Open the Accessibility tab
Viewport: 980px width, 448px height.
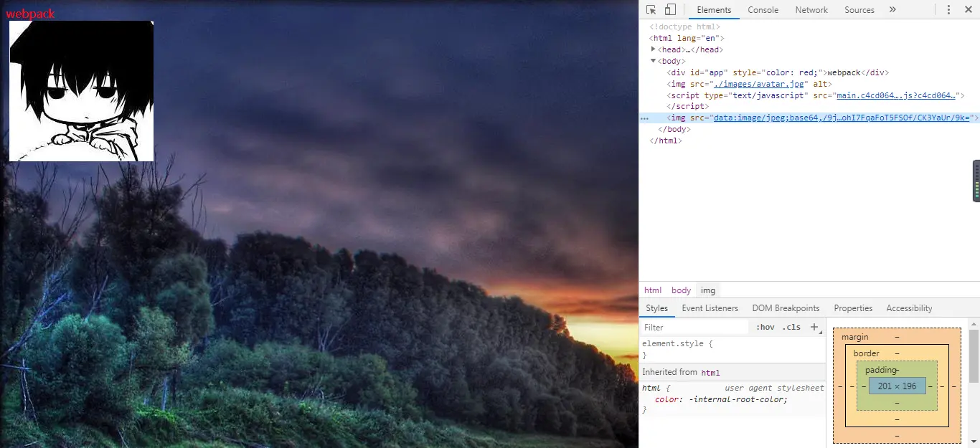click(909, 308)
